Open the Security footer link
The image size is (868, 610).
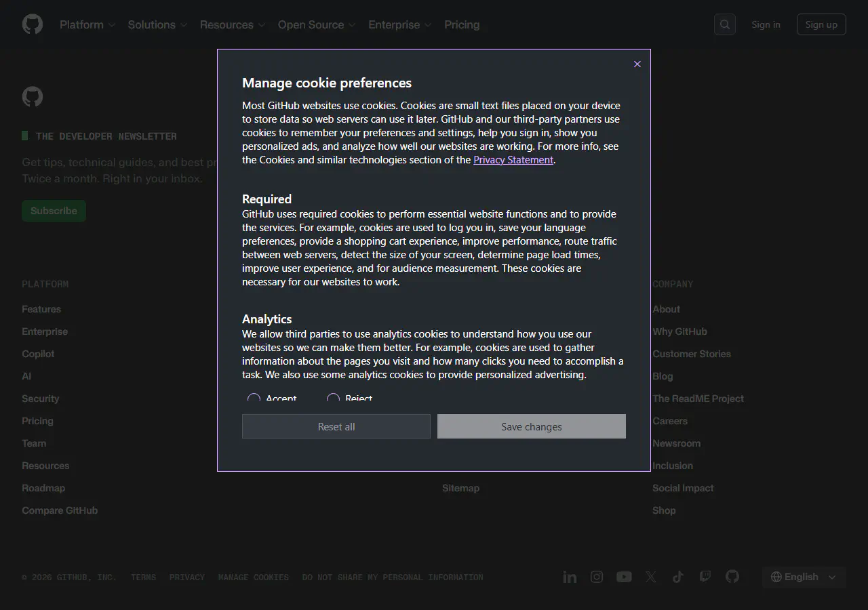41,399
